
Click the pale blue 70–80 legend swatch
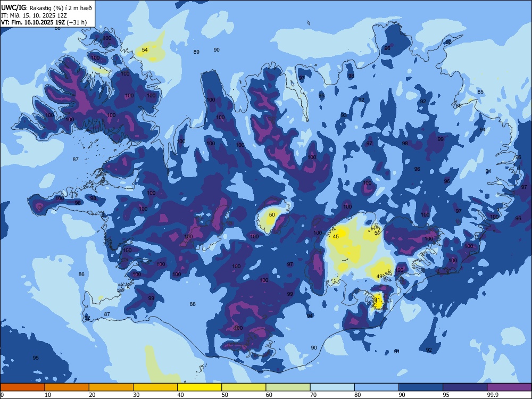[x=332, y=387]
